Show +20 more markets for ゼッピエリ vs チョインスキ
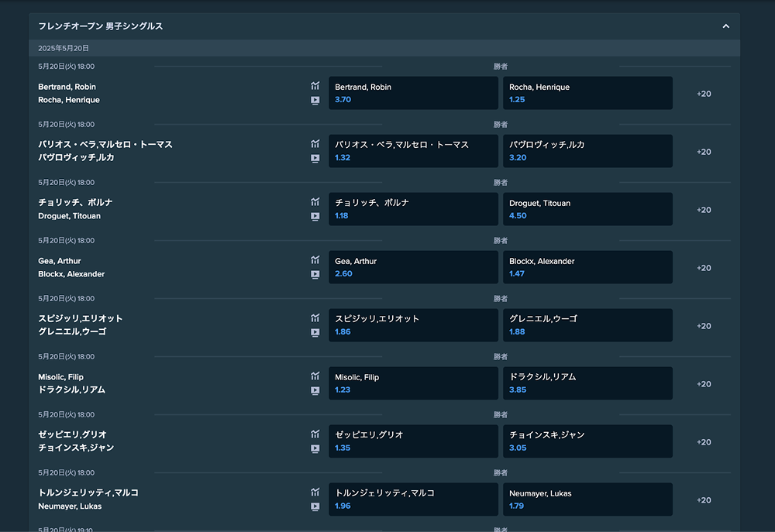Image resolution: width=775 pixels, height=532 pixels. (x=704, y=442)
